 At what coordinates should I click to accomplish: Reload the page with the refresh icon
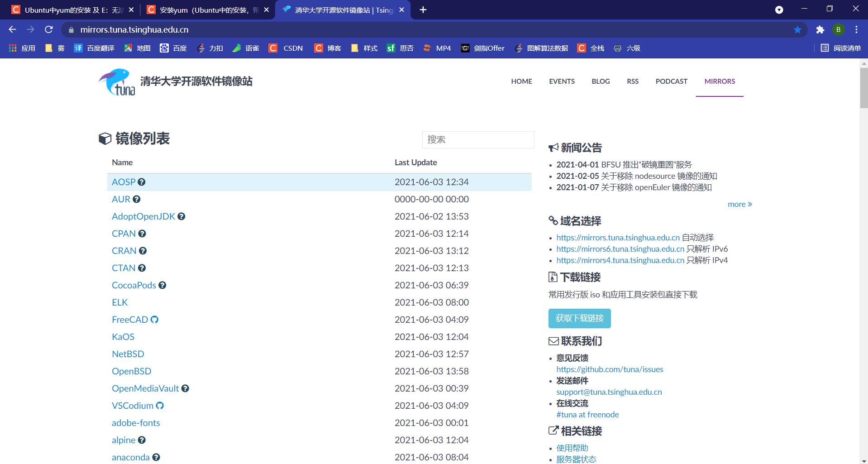(x=49, y=29)
